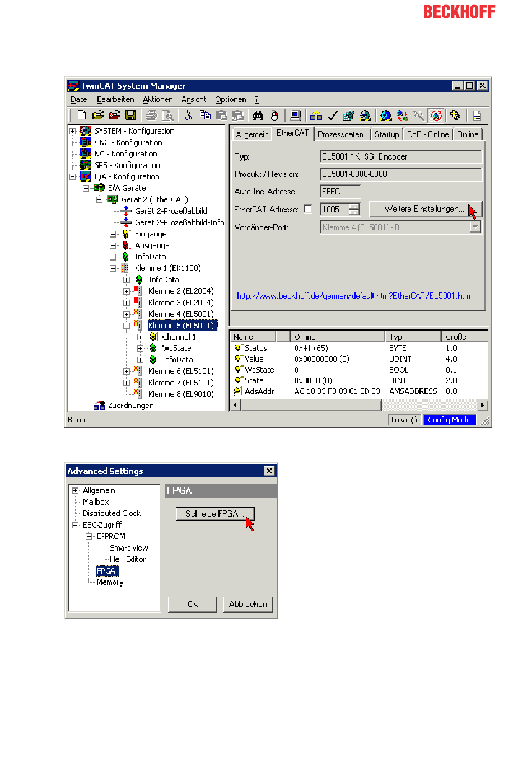This screenshot has height=767, width=532.
Task: Collapse Klemme 5 (EL5001) node
Action: [127, 326]
